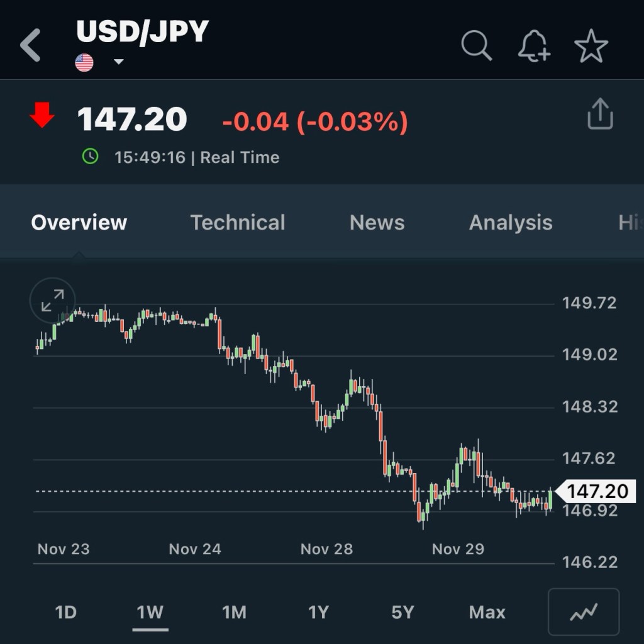Viewport: 644px width, 644px height.
Task: Switch chart to 5Y range
Action: point(402,612)
